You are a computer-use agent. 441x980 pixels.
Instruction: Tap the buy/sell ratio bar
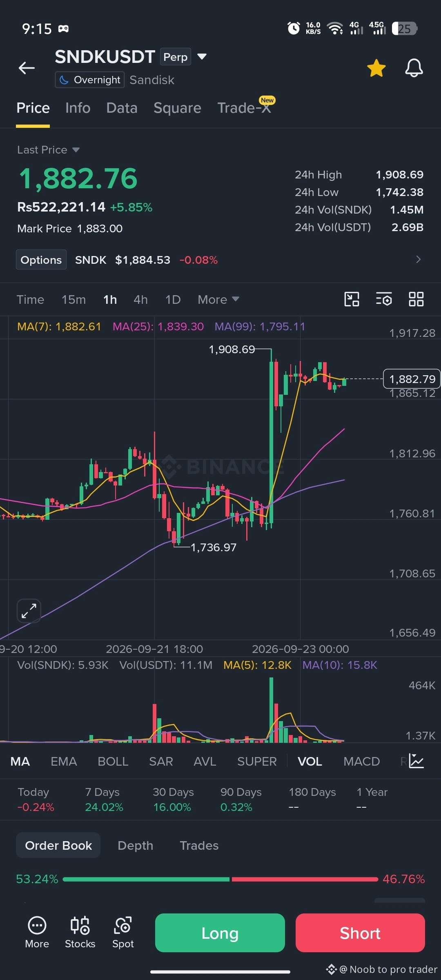tap(220, 879)
